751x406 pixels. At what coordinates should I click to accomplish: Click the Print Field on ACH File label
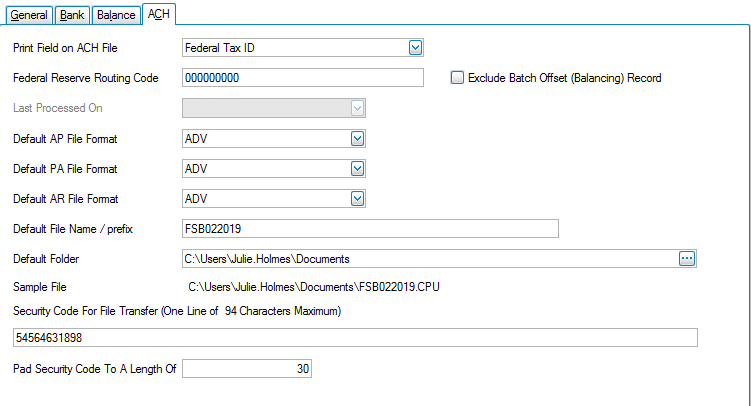point(76,47)
